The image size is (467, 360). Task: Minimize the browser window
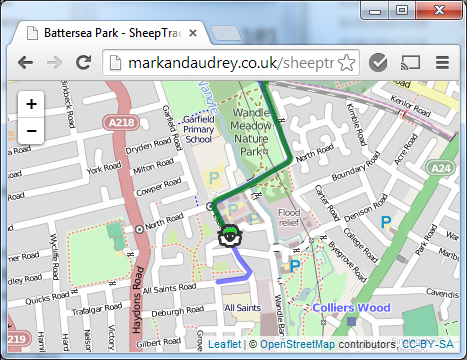375,11
